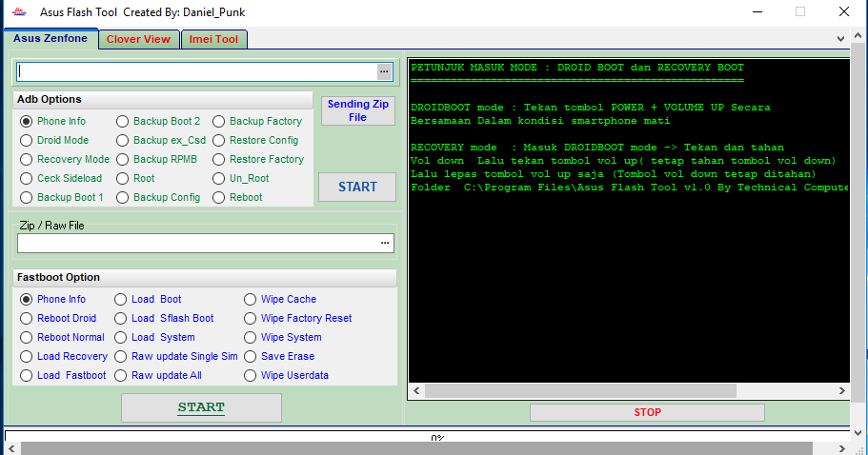Click the 0% progress bar
Image resolution: width=868 pixels, height=455 pixels.
click(x=428, y=437)
